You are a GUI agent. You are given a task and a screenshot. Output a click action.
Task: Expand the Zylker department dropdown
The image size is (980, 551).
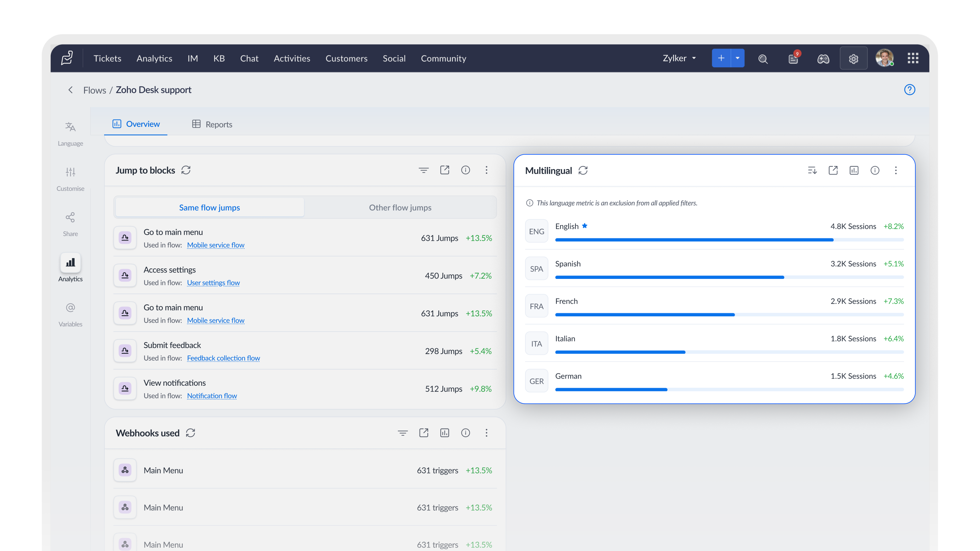pos(680,58)
